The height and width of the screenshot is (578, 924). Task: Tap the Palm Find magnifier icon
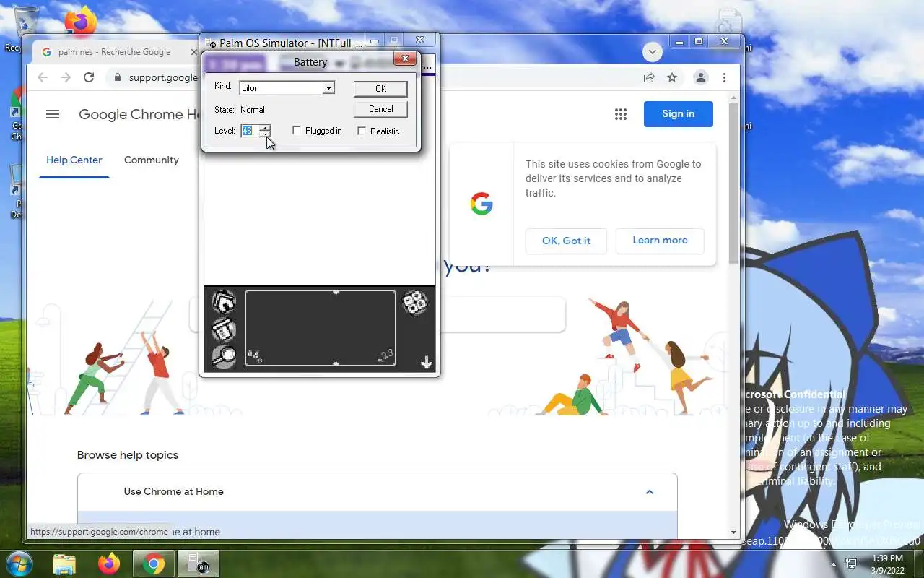point(224,356)
